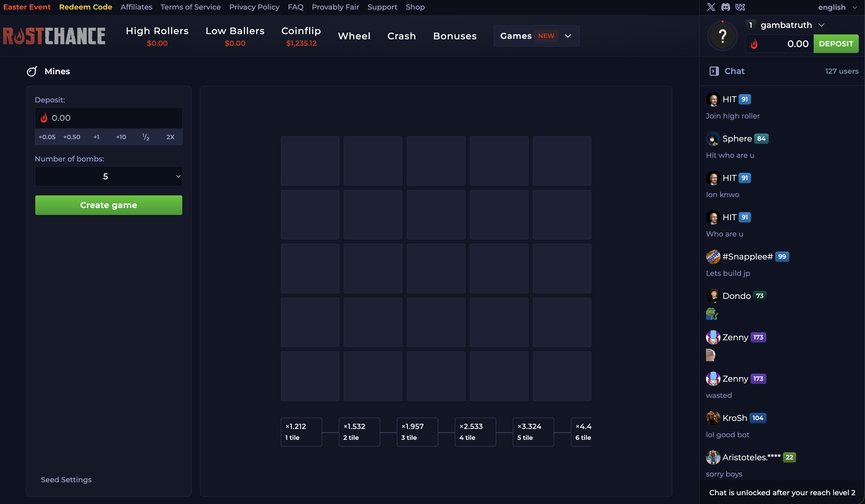Open Low Ballers game mode

pos(235,36)
